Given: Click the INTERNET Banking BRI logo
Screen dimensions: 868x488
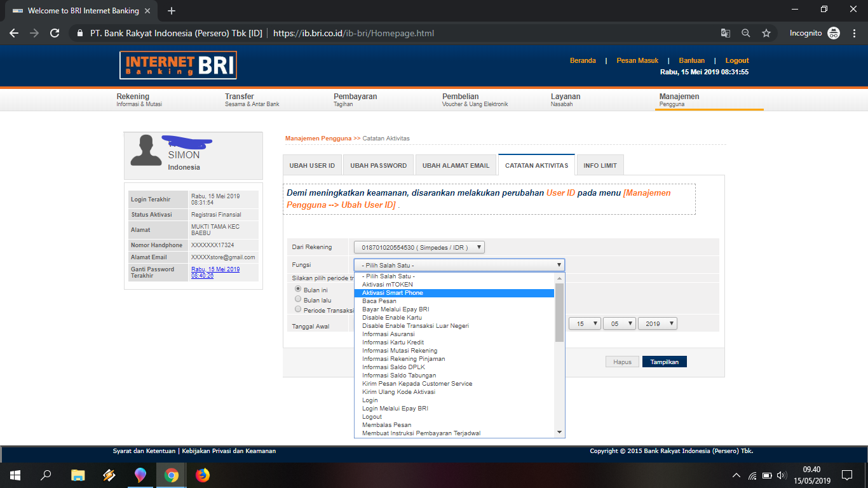Looking at the screenshot, I should point(178,65).
